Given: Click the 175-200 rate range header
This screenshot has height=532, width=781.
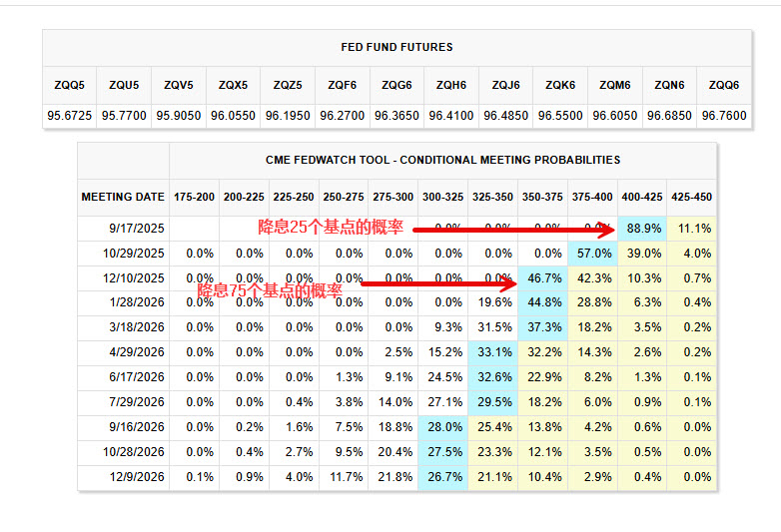Looking at the screenshot, I should tap(194, 197).
